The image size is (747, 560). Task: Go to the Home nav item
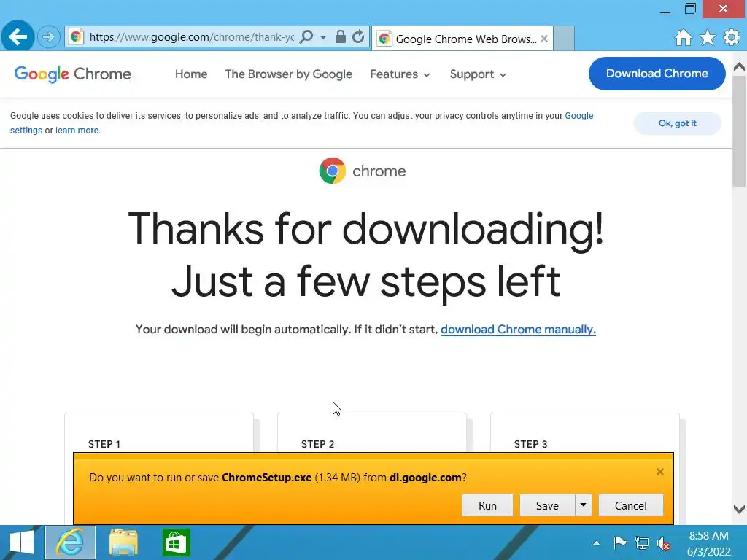coord(191,74)
